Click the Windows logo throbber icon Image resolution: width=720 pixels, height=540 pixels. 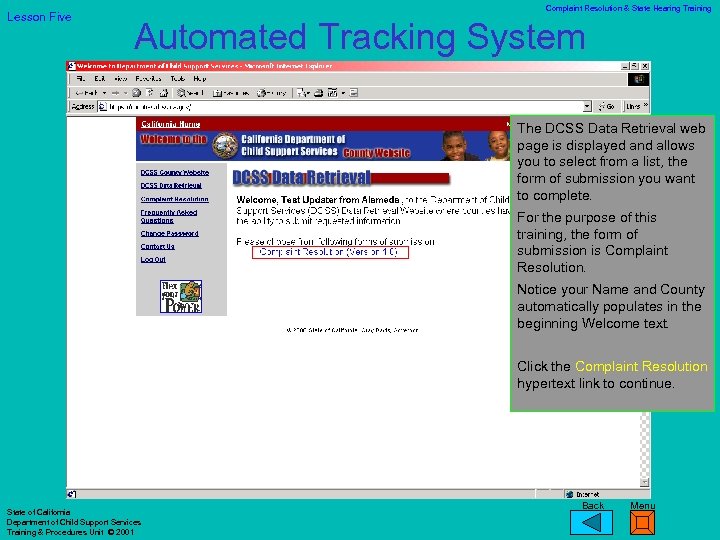[x=638, y=79]
